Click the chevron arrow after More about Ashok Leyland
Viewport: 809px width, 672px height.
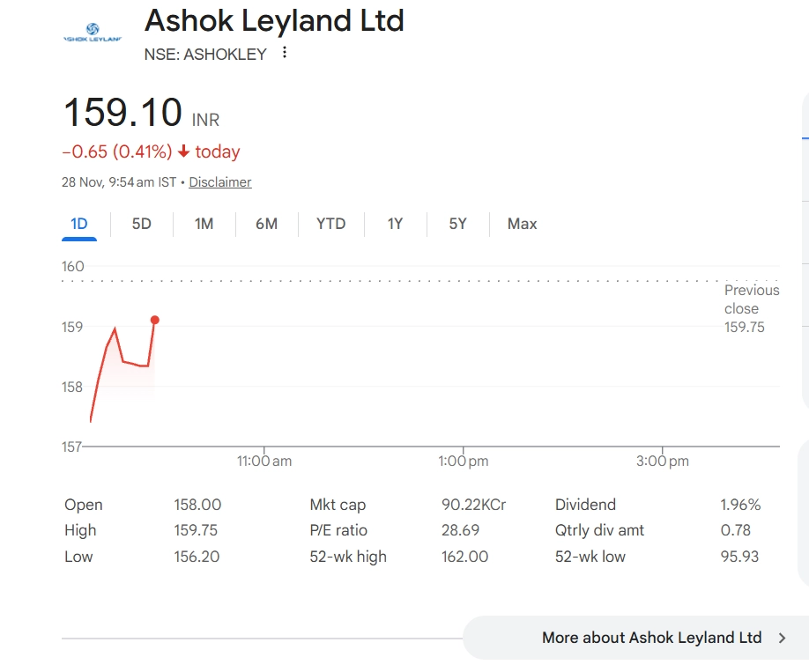point(782,638)
